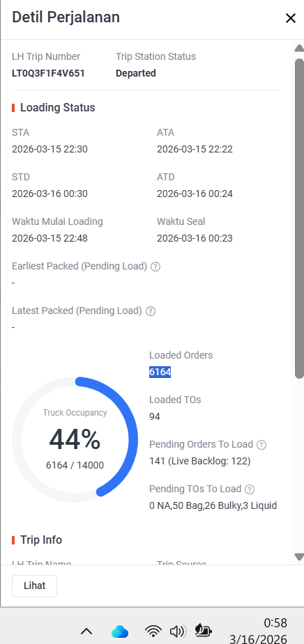304x644 pixels.
Task: Open Wi-Fi network settings in tray
Action: (x=153, y=631)
